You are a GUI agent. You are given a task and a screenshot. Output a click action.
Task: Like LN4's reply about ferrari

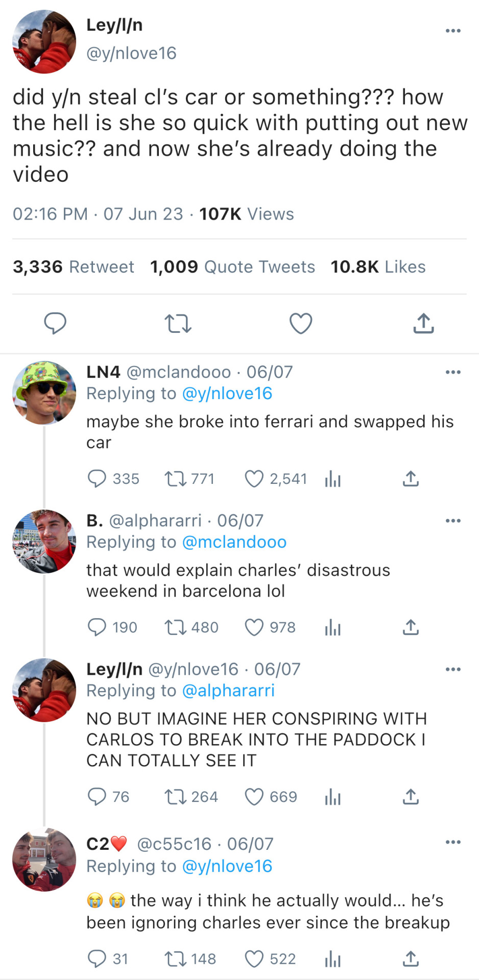(x=254, y=479)
